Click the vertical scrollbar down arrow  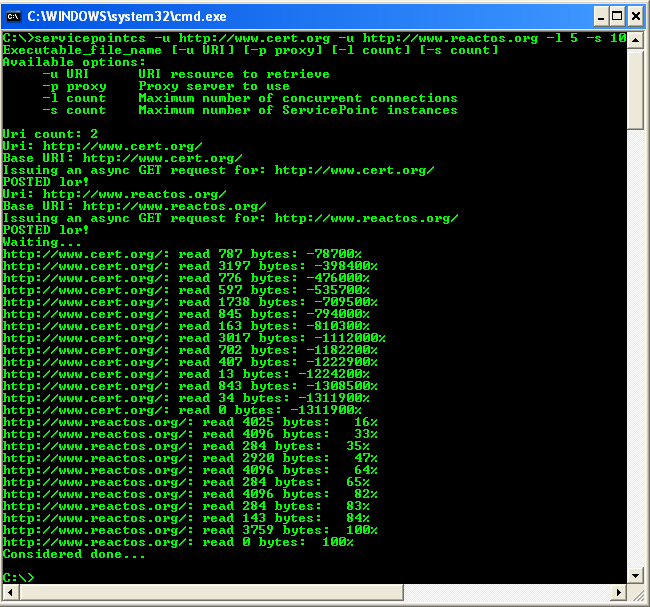pos(635,575)
